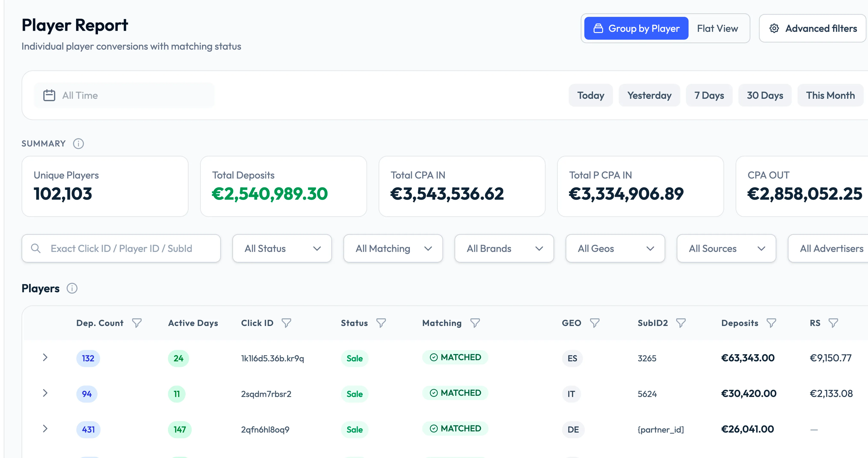Click the €30,420.00 deposits value

749,394
